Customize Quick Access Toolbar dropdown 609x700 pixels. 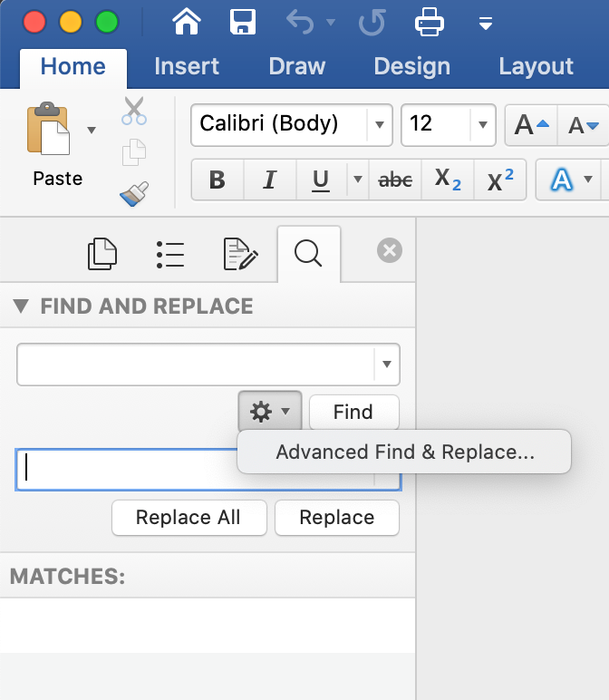[x=486, y=23]
